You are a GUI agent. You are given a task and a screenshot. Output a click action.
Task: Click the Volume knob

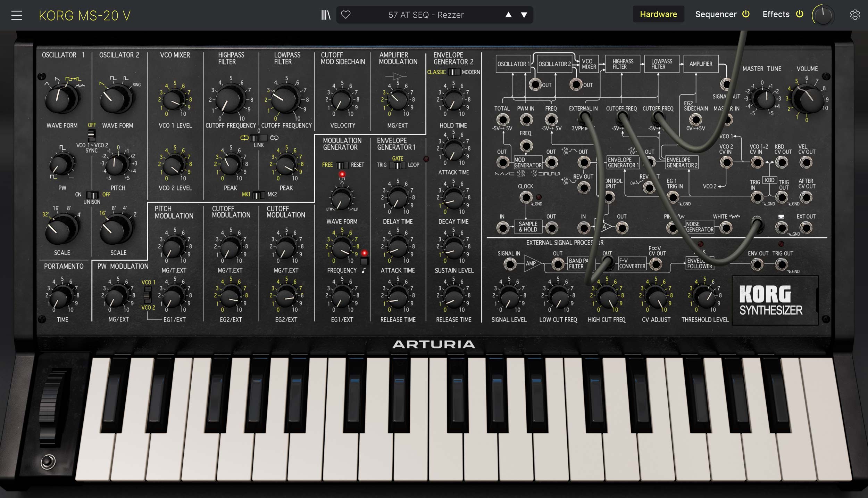coord(809,99)
